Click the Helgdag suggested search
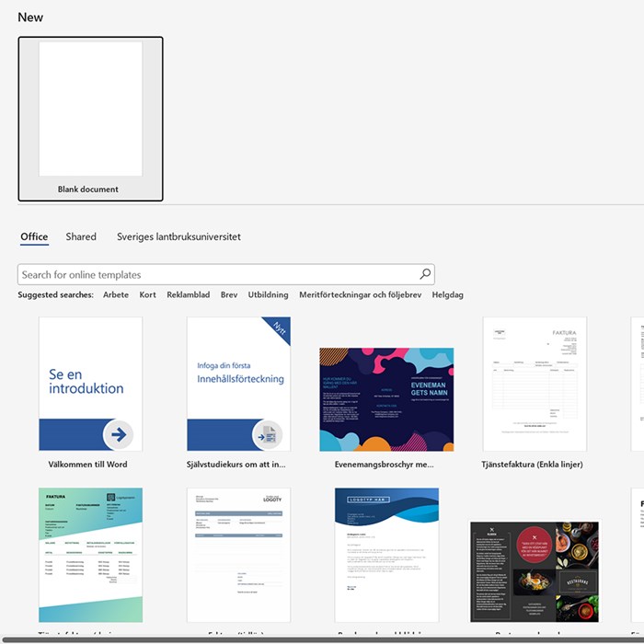Screen dimensions: 644x644 pyautogui.click(x=448, y=295)
